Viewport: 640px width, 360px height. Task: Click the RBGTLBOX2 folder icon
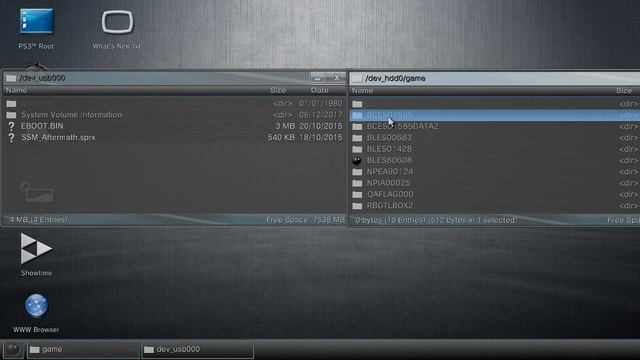coord(357,206)
